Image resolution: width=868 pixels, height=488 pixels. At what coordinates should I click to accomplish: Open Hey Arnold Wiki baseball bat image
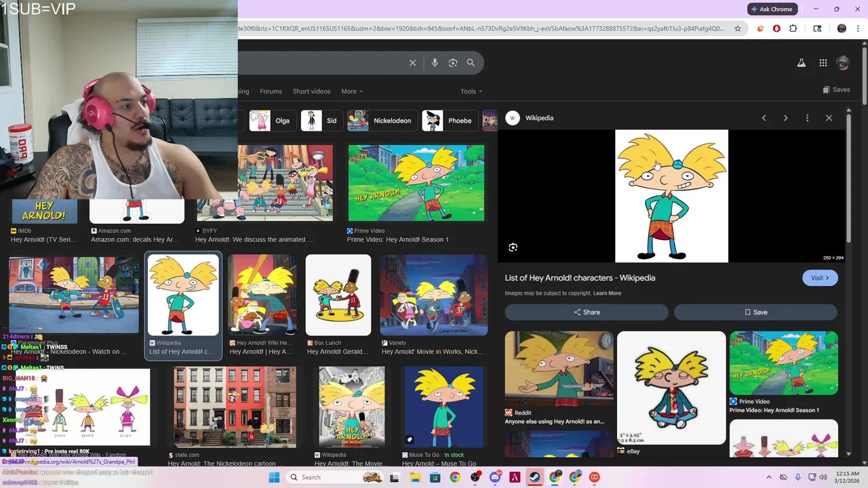[x=262, y=296]
